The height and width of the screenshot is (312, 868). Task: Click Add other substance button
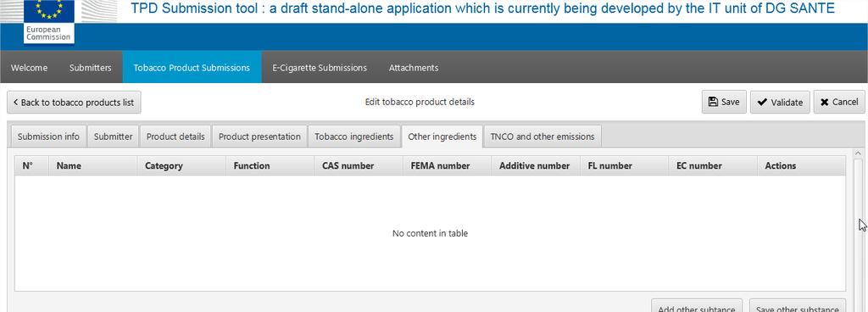point(697,306)
